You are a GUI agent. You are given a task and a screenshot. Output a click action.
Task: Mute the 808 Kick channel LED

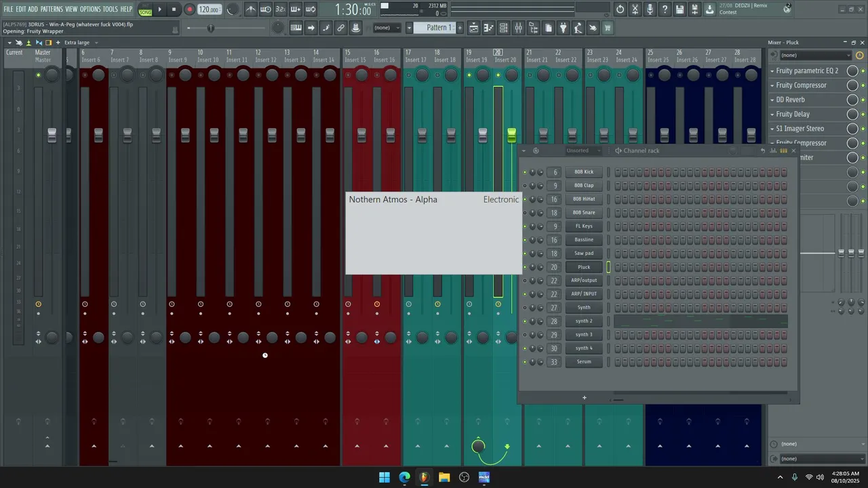[524, 172]
